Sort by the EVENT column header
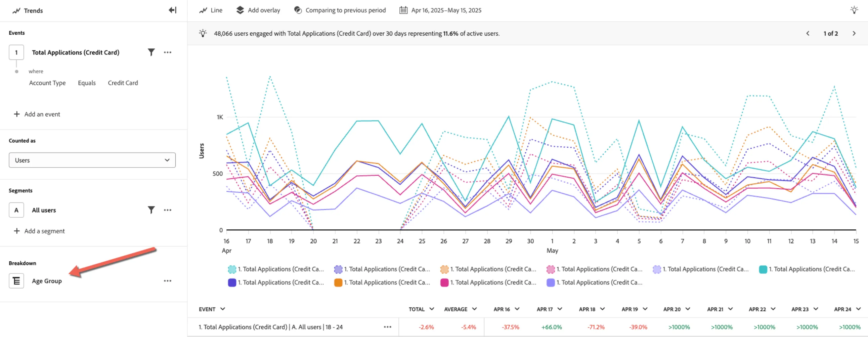The image size is (868, 337). click(212, 309)
